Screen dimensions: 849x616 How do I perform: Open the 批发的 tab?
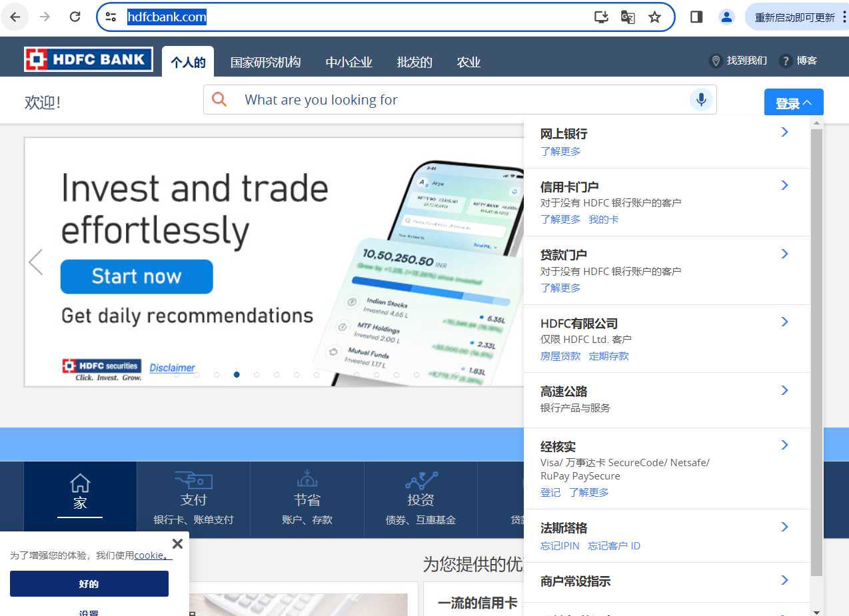(x=415, y=62)
